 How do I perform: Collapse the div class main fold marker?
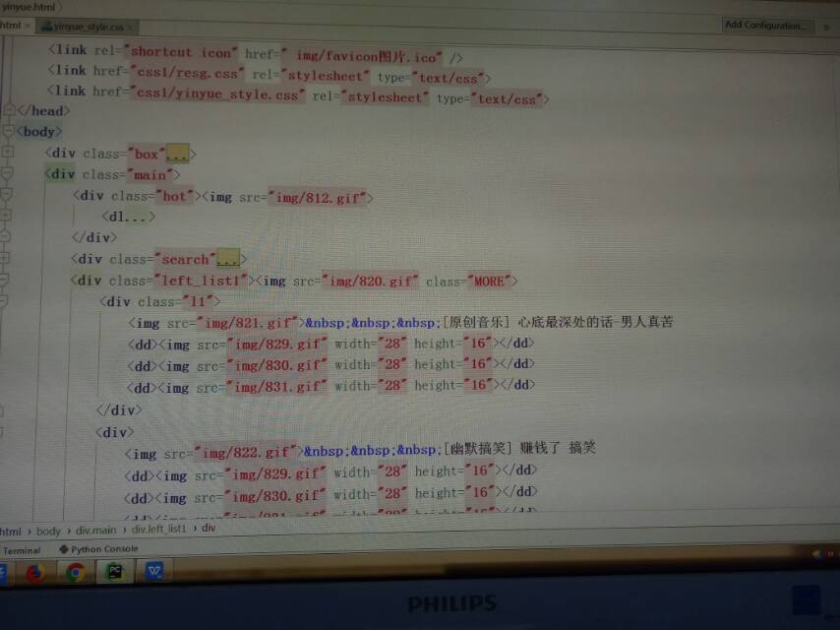7,173
